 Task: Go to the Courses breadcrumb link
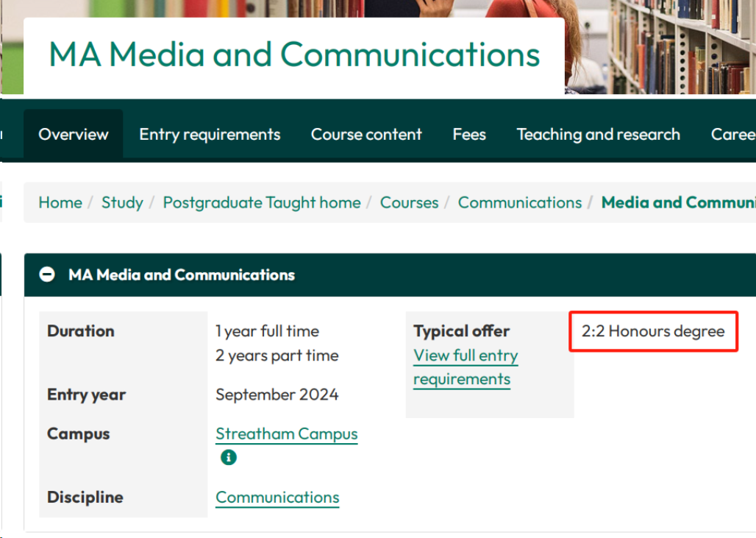pos(409,202)
